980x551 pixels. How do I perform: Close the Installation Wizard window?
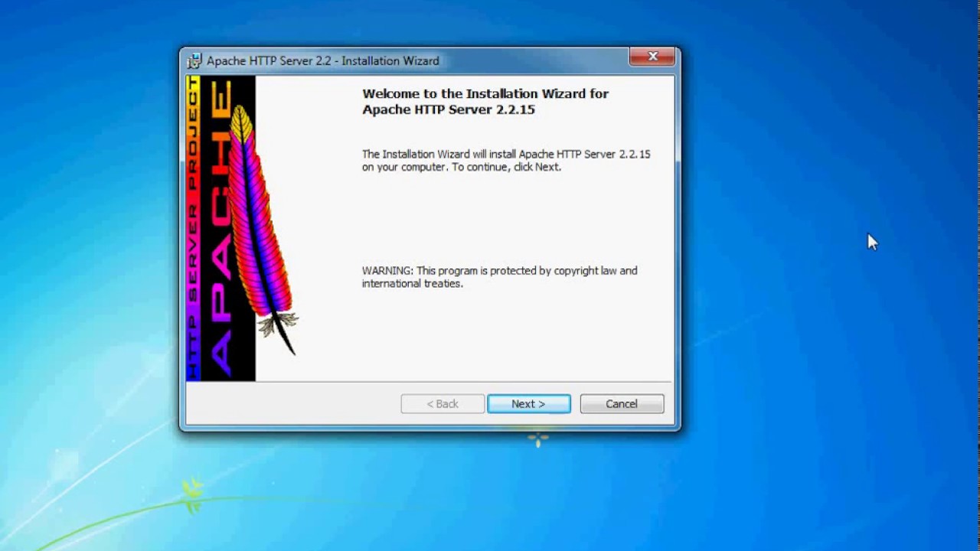coord(652,57)
